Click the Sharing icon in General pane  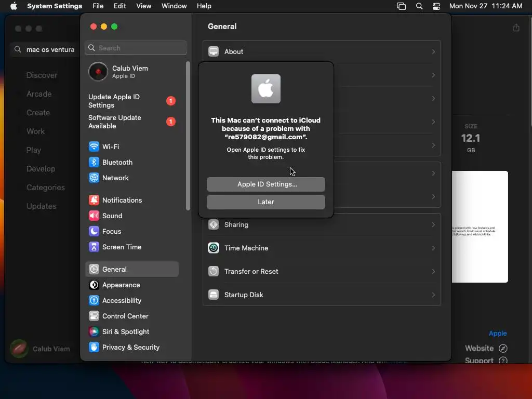[214, 224]
